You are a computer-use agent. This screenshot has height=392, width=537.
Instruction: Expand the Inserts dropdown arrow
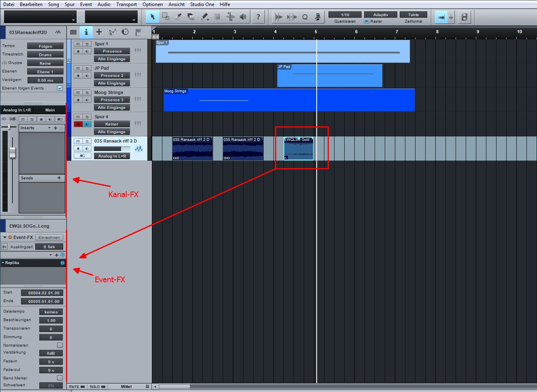pyautogui.click(x=49, y=128)
